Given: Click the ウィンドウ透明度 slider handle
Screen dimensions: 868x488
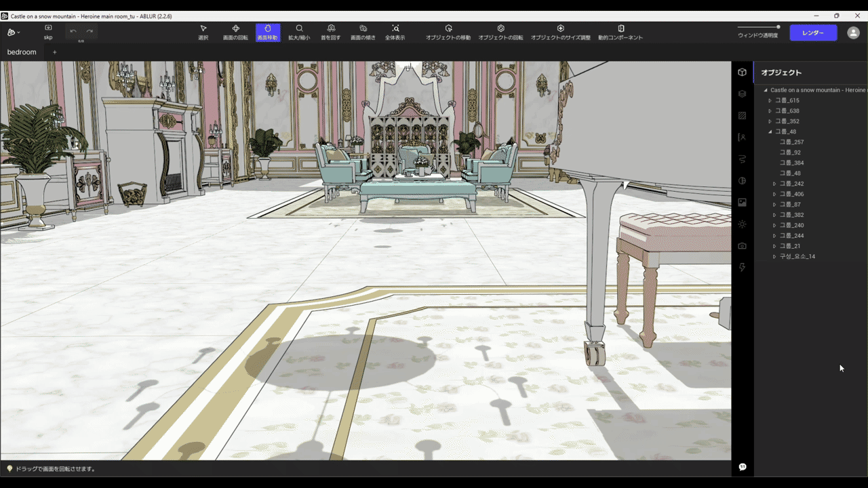Looking at the screenshot, I should pos(778,27).
